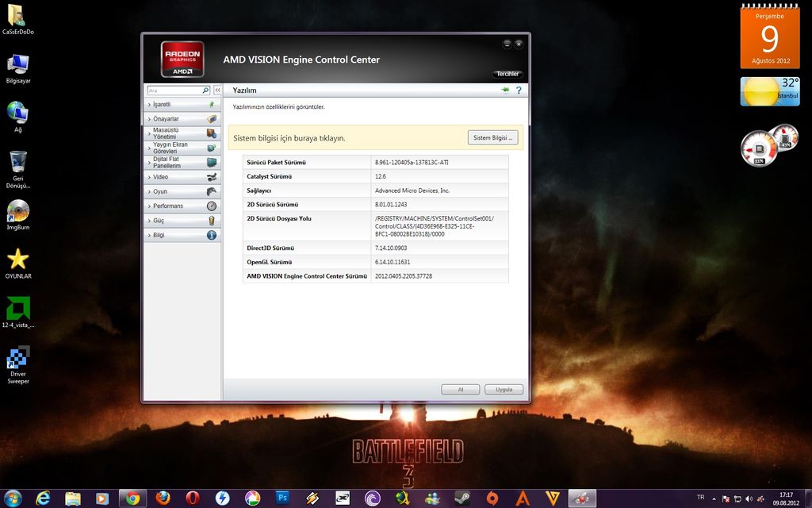Select the ImgBurn desktop shortcut
Screen dimensions: 812x508
pyautogui.click(x=18, y=215)
